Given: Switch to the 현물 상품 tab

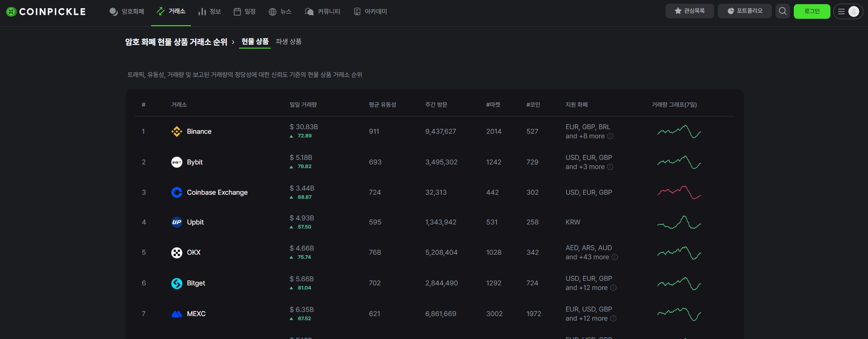Looking at the screenshot, I should point(255,42).
